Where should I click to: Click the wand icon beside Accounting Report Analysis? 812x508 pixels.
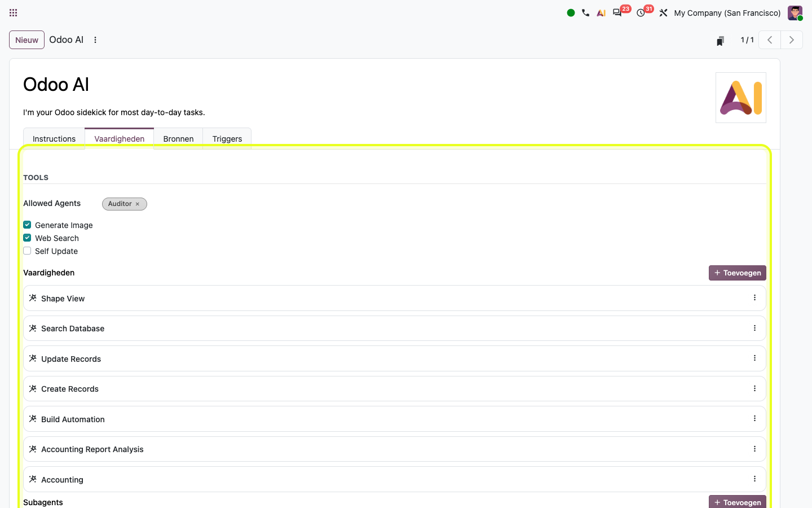33,449
